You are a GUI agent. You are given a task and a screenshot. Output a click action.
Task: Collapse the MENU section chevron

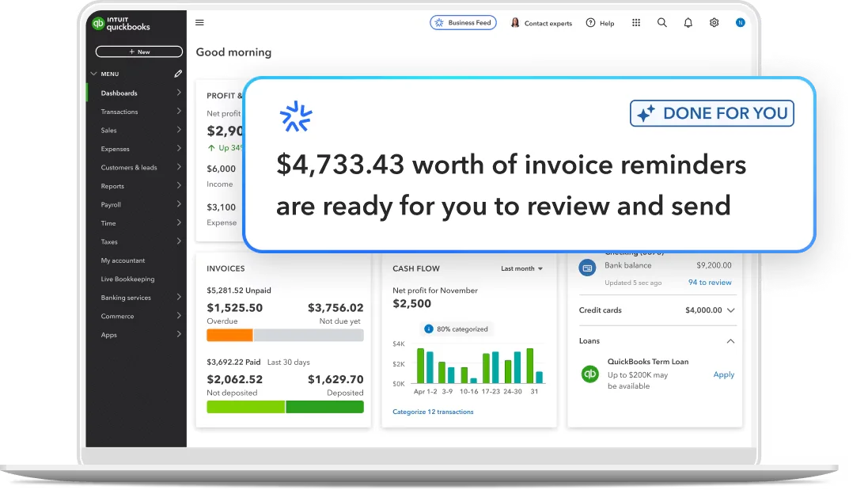pyautogui.click(x=94, y=73)
